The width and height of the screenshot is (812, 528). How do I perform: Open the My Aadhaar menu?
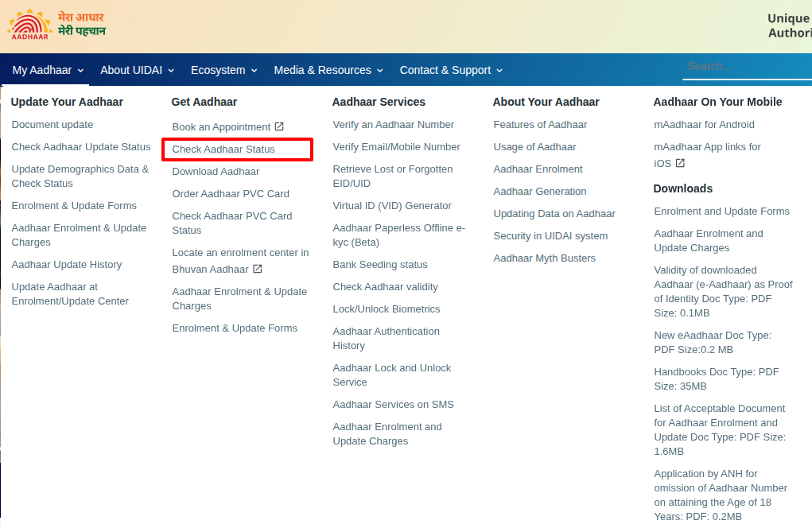48,70
